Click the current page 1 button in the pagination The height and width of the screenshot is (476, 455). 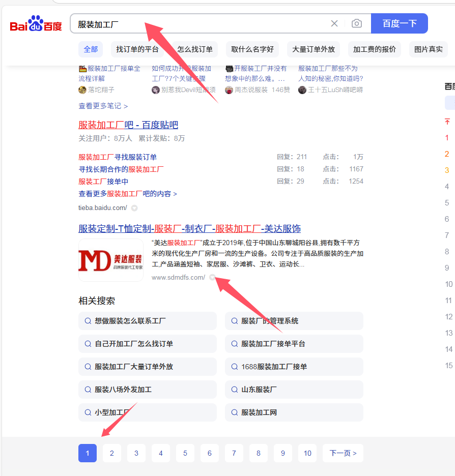point(88,453)
